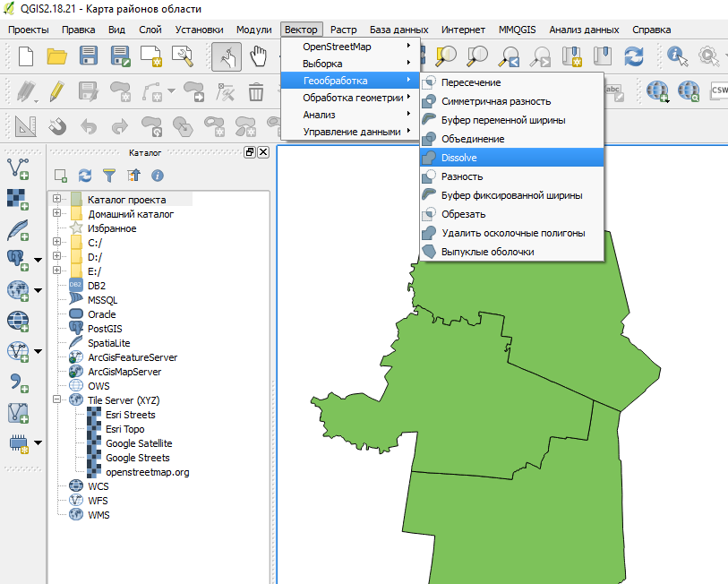Screen dimensions: 728x584
Task: Open the Растр menu
Action: coord(342,30)
